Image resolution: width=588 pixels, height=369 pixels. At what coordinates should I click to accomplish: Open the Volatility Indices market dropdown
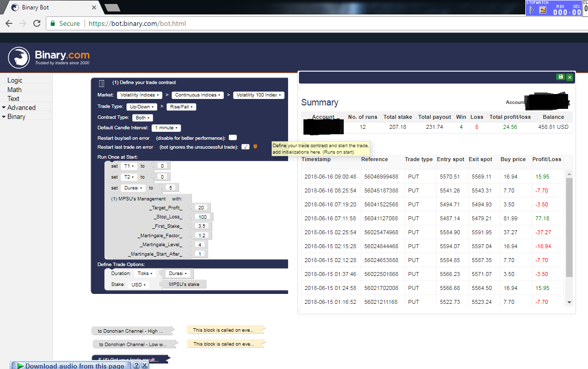pos(139,95)
